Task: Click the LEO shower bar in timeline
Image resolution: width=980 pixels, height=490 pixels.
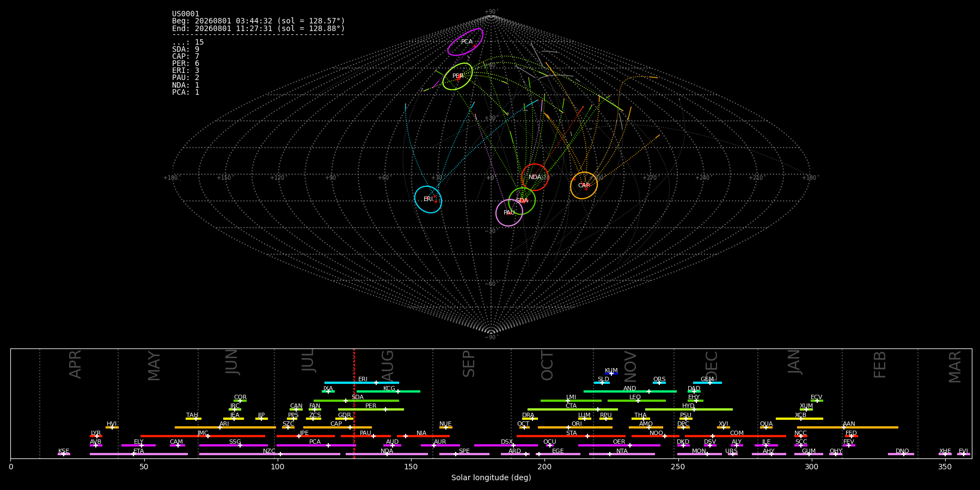Action: click(636, 401)
